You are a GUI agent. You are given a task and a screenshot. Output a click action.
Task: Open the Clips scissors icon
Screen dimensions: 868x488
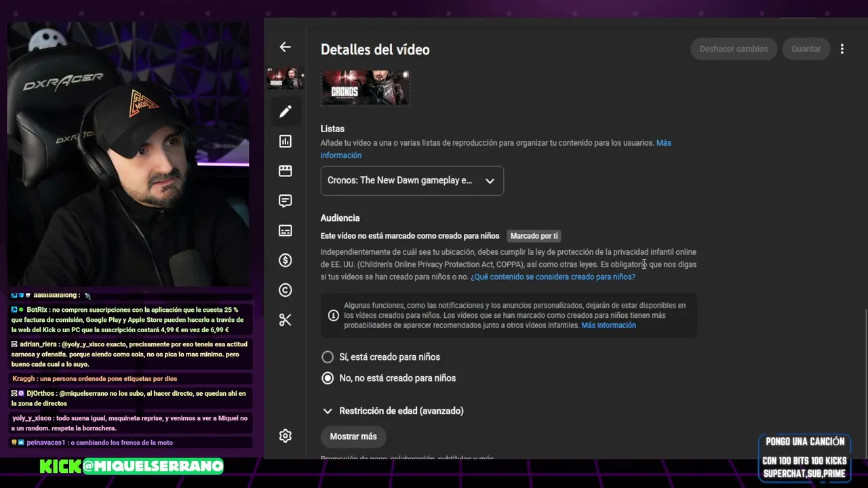pyautogui.click(x=285, y=320)
